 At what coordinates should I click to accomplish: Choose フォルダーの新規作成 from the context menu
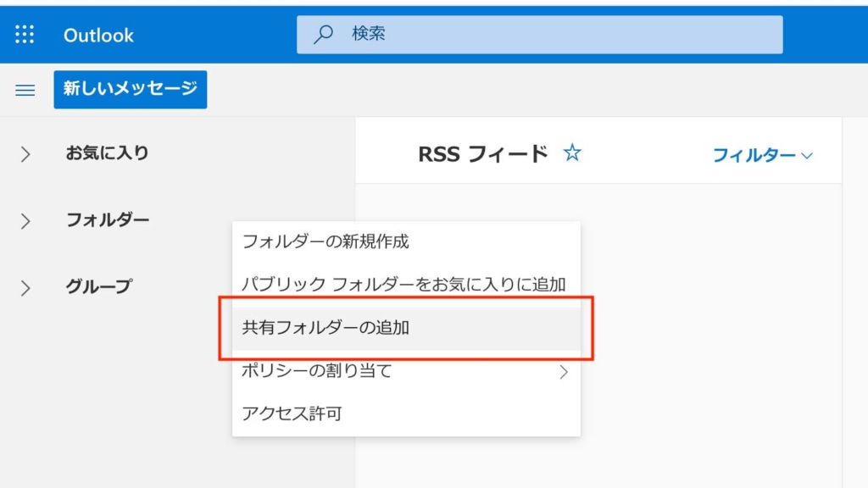point(406,241)
